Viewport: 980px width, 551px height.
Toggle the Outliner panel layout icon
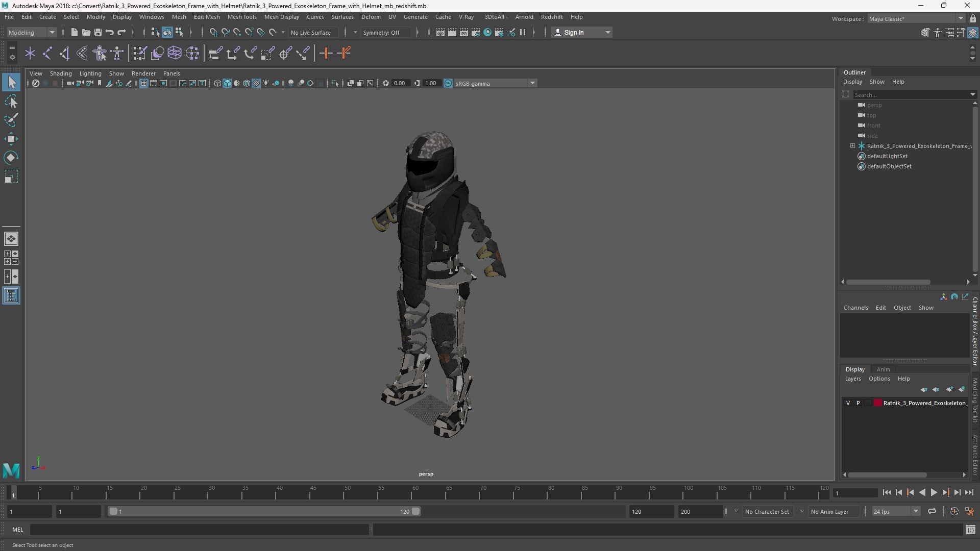[x=11, y=296]
